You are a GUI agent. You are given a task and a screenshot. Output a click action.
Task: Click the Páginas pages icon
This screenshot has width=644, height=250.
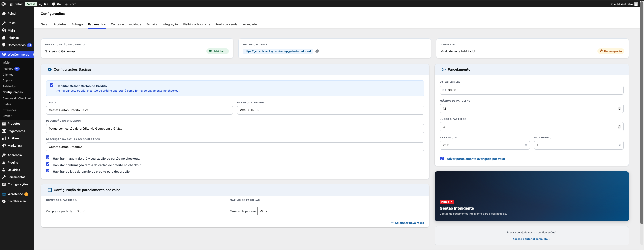point(4,38)
